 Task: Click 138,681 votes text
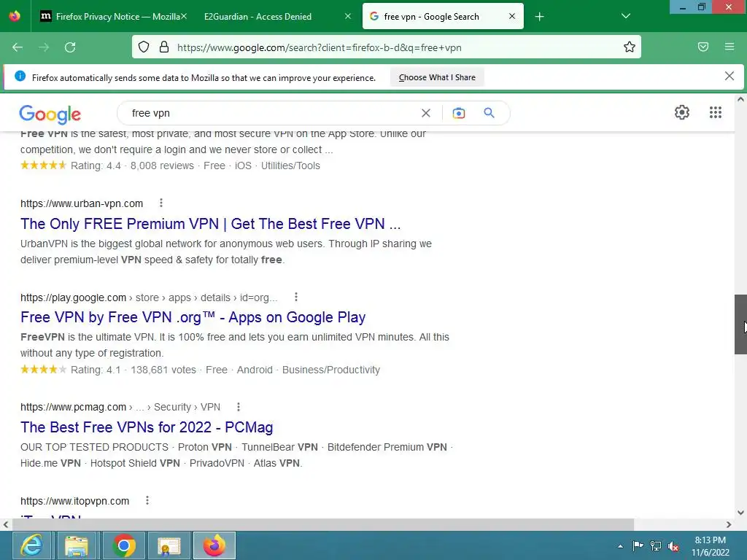pyautogui.click(x=163, y=370)
